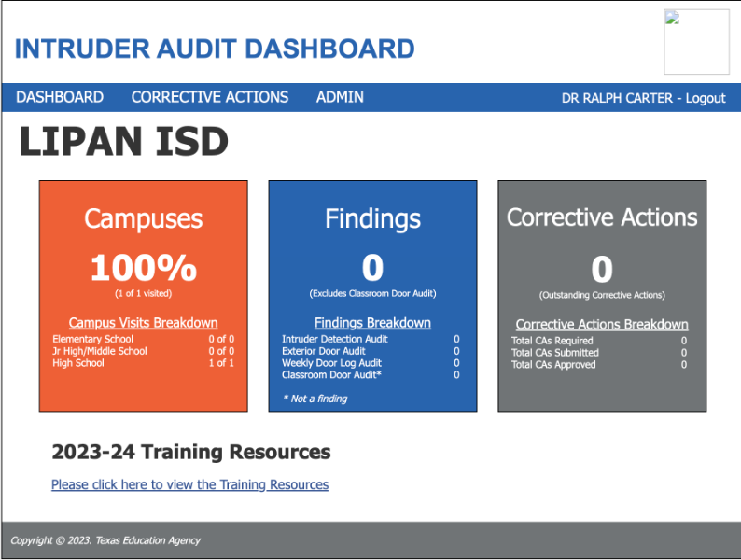The height and width of the screenshot is (560, 741).
Task: Click the Elementary School '0 of 0' value
Action: pyautogui.click(x=221, y=340)
